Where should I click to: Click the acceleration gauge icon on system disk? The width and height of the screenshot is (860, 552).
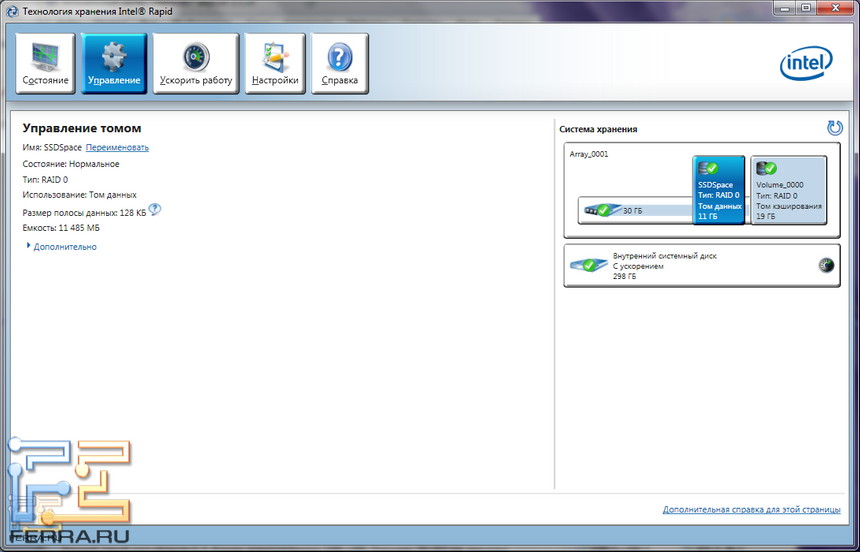point(826,266)
